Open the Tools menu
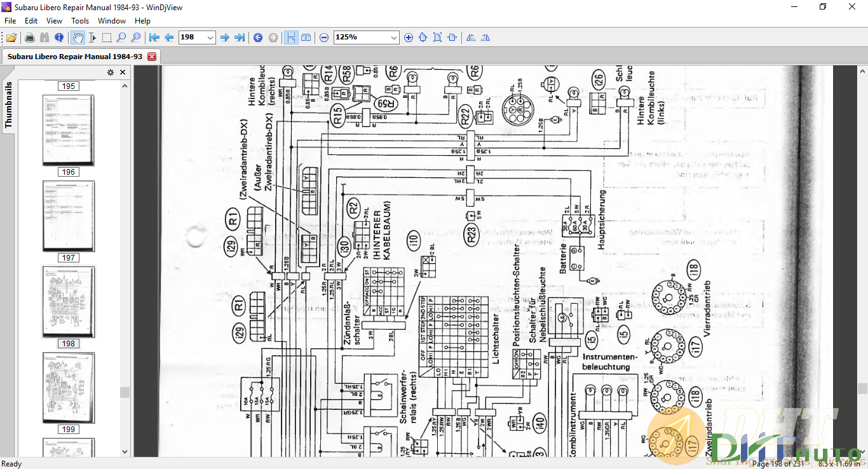This screenshot has width=868, height=469. click(80, 21)
